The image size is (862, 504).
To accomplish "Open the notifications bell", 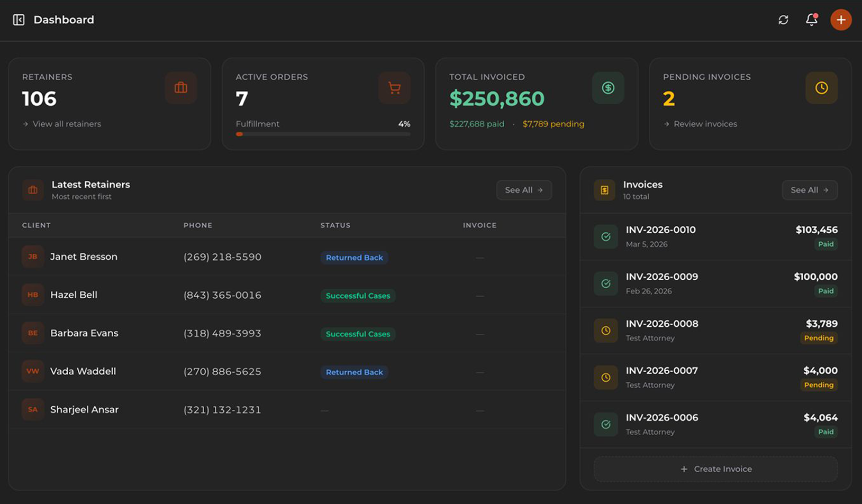I will tap(811, 20).
